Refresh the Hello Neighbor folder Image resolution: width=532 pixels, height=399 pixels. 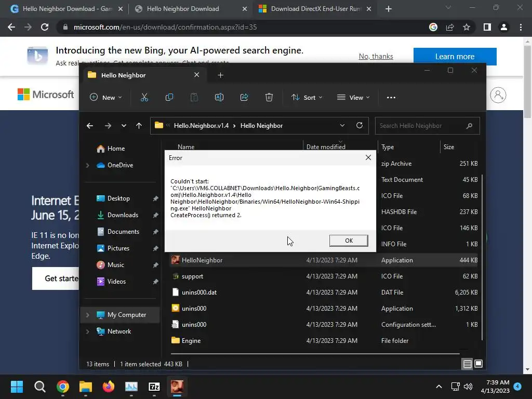point(360,126)
